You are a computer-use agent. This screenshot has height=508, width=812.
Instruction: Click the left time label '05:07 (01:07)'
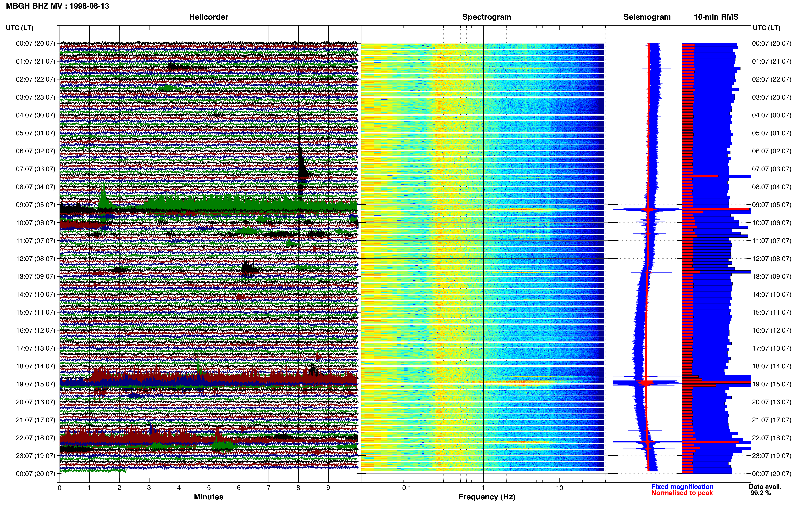[x=35, y=133]
